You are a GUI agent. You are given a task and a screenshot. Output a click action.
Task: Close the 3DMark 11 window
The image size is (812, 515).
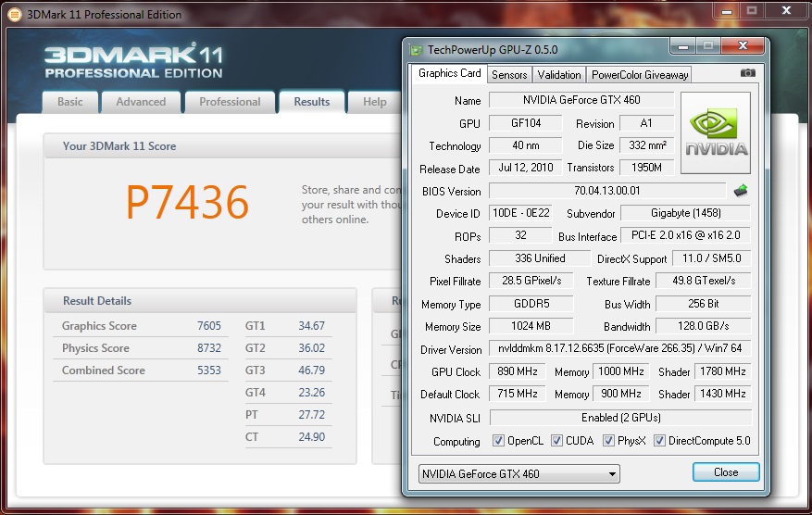pos(786,10)
